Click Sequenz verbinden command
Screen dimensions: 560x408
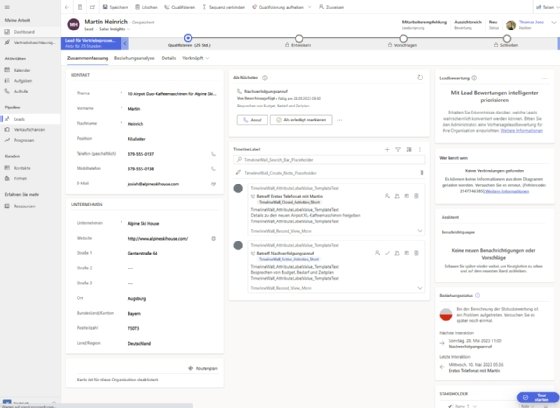pos(224,7)
